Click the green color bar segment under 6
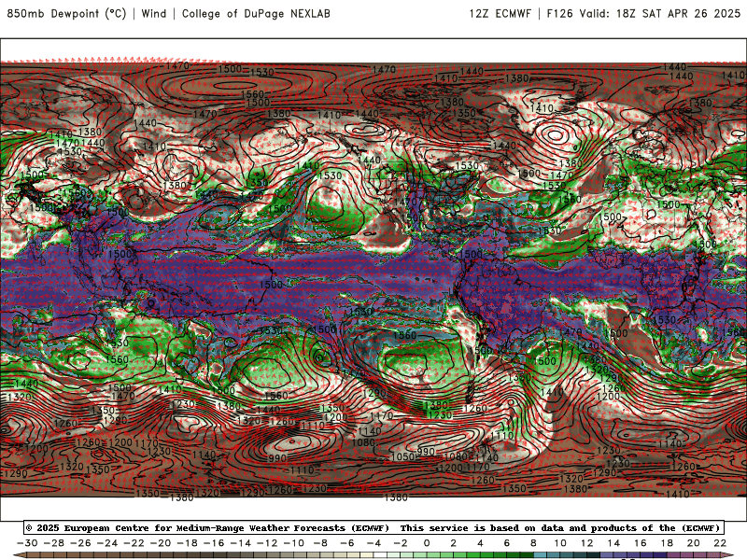The image size is (747, 560). coord(514,556)
